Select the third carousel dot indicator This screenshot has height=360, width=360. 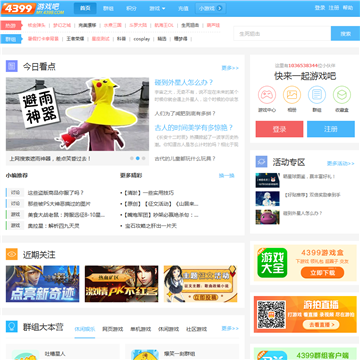144,158
